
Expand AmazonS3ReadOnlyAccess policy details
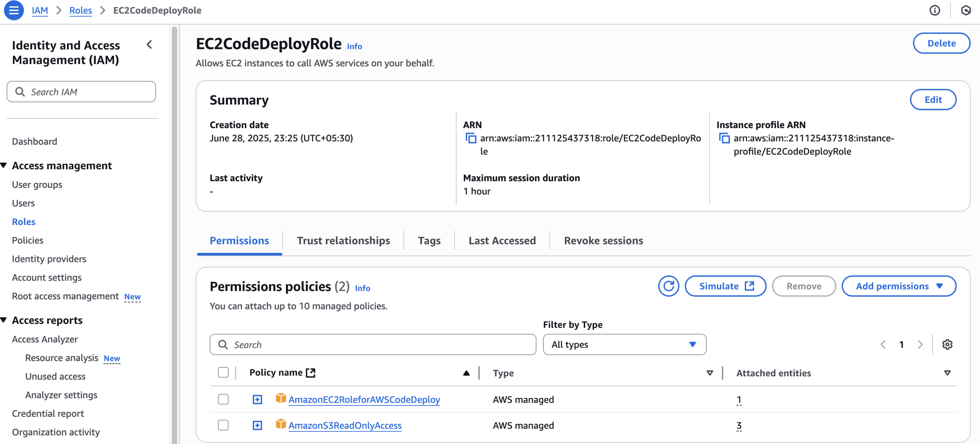257,425
